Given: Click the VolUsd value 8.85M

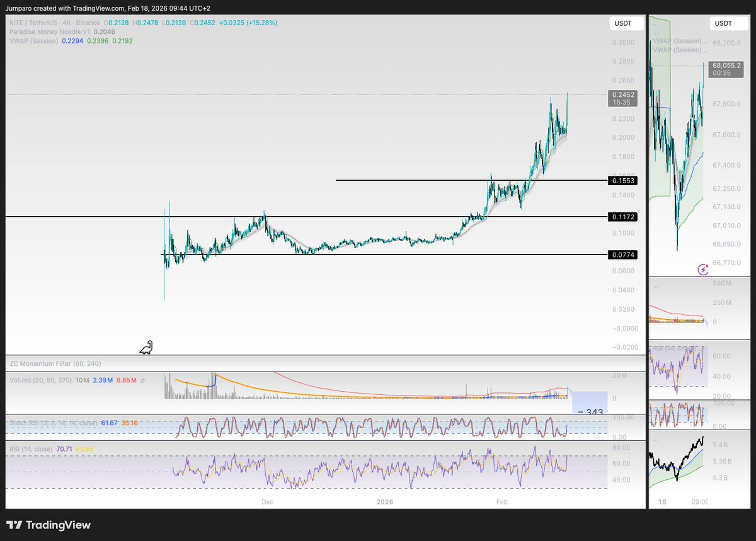Looking at the screenshot, I should point(126,380).
